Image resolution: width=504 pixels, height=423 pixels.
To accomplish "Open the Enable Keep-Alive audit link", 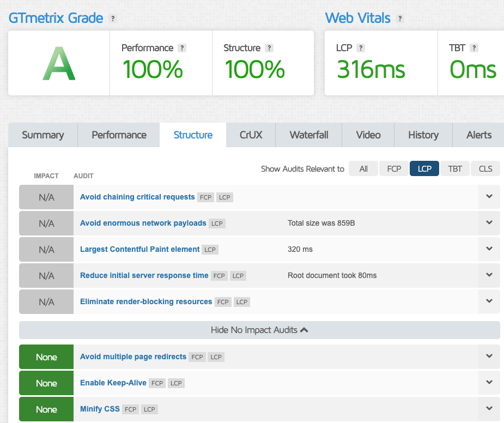I will point(113,383).
